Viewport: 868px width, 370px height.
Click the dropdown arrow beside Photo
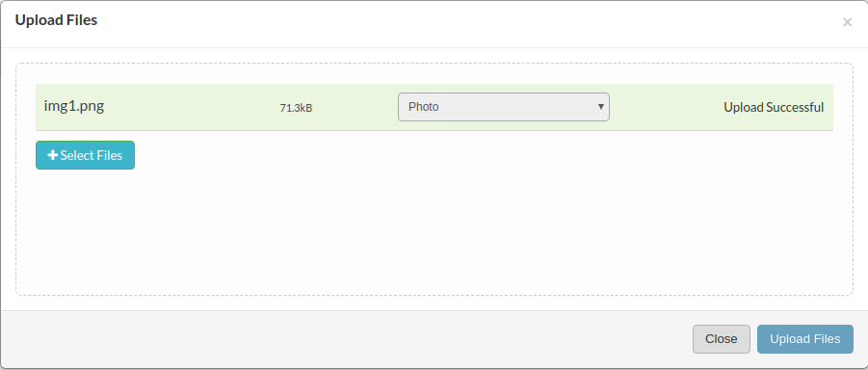[600, 107]
